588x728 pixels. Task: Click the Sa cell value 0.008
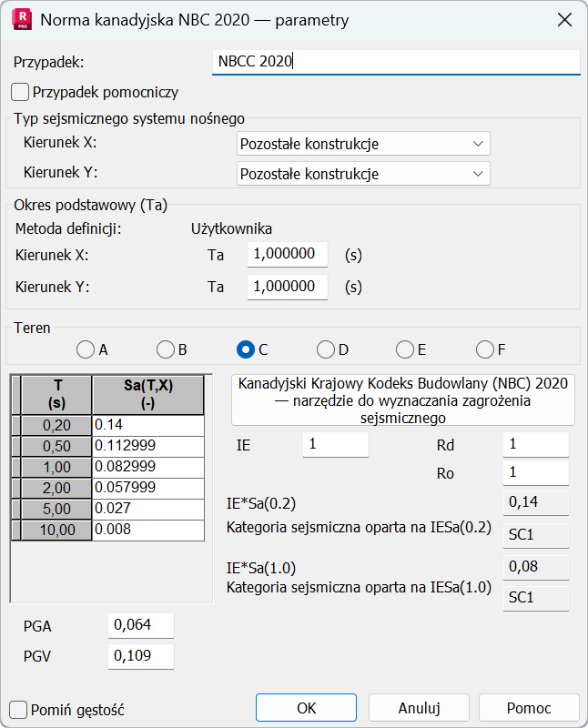tap(148, 530)
